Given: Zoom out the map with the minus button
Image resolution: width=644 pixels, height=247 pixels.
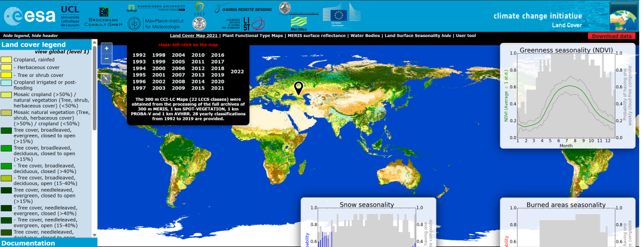Looking at the screenshot, I should coord(106,58).
